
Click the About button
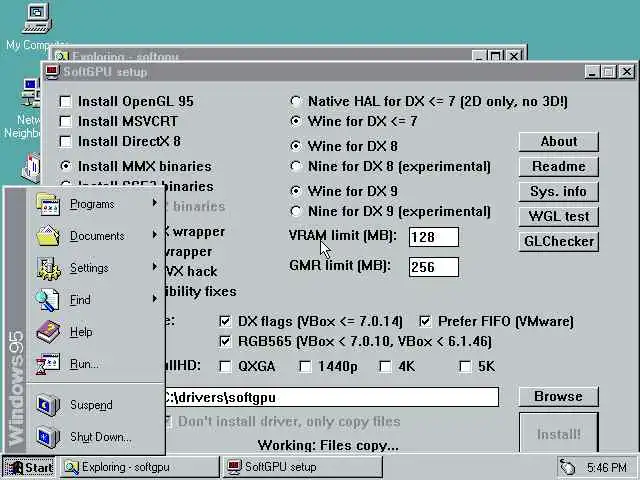point(559,142)
